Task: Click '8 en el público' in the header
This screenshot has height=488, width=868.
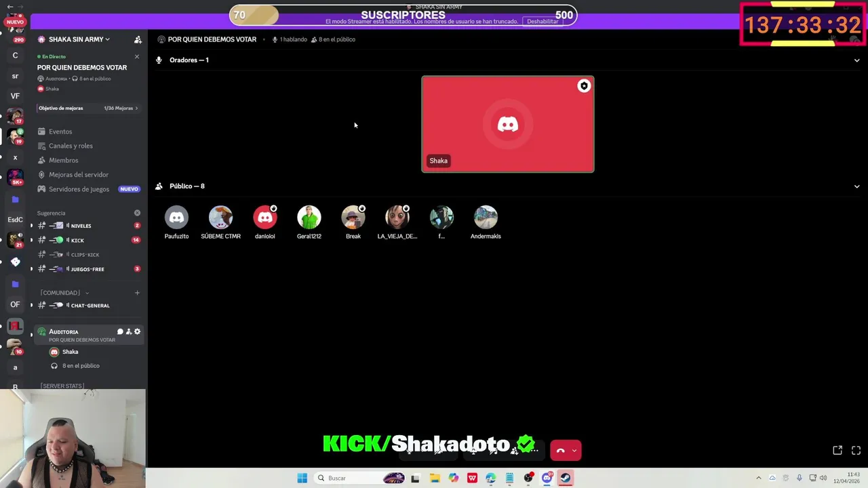Action: 333,39
